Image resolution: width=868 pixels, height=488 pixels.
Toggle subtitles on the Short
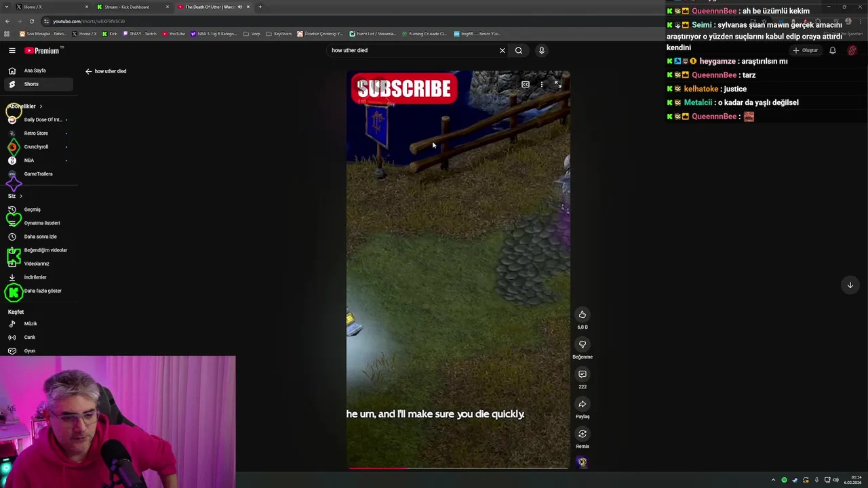[x=526, y=85]
